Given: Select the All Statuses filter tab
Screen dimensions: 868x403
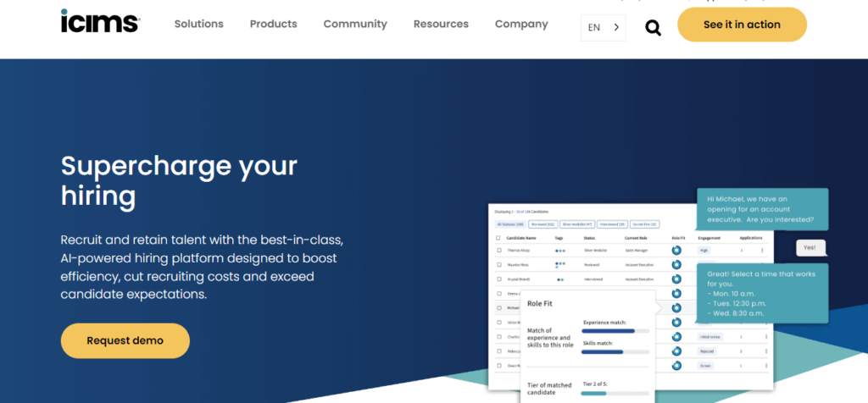Looking at the screenshot, I should (510, 224).
